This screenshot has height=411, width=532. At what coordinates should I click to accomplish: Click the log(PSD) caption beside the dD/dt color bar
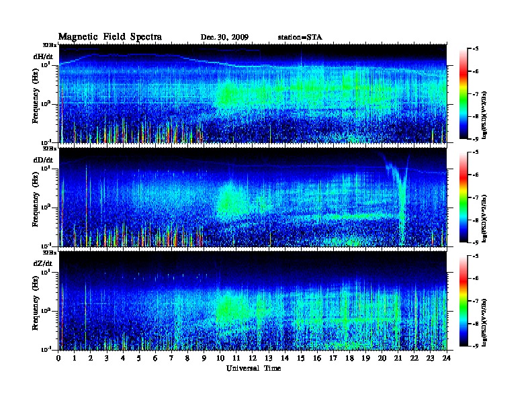(x=484, y=218)
